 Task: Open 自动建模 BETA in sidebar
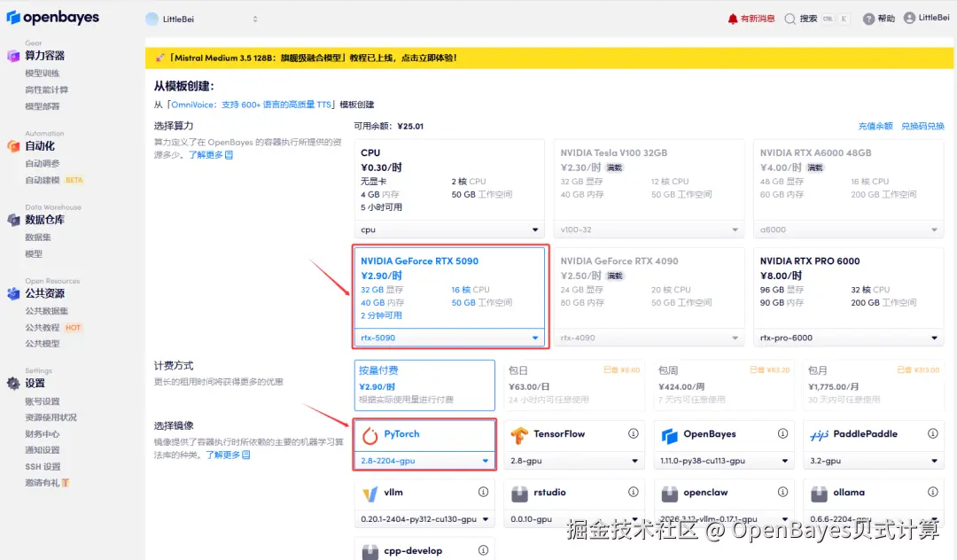point(54,180)
